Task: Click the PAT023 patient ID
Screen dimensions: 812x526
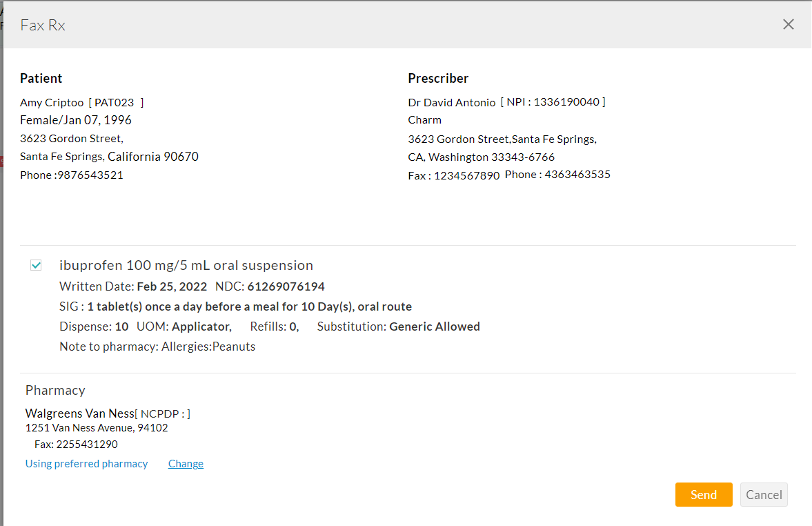Action: 115,102
